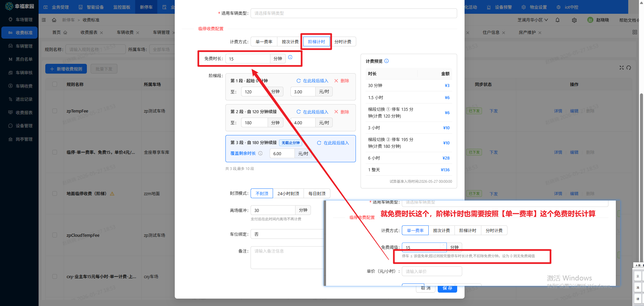644x306 pixels.
Task: Open 收费报表 sidebar entry
Action: 20,113
